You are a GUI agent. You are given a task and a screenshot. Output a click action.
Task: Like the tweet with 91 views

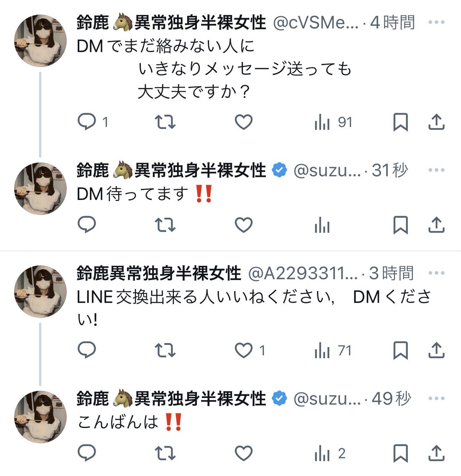243,122
